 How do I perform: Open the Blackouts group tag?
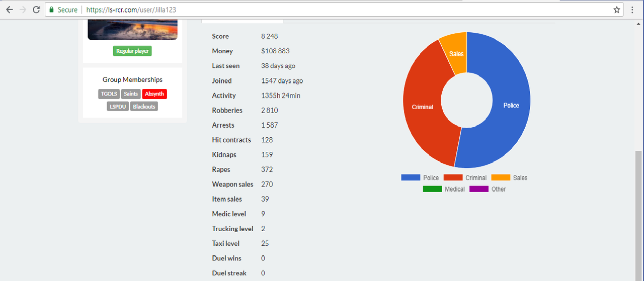tap(144, 107)
